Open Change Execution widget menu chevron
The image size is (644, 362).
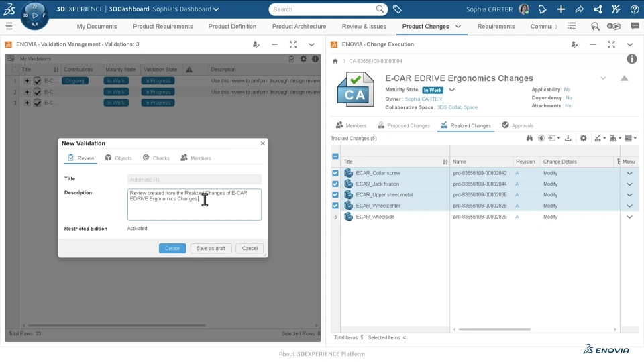pyautogui.click(x=630, y=44)
